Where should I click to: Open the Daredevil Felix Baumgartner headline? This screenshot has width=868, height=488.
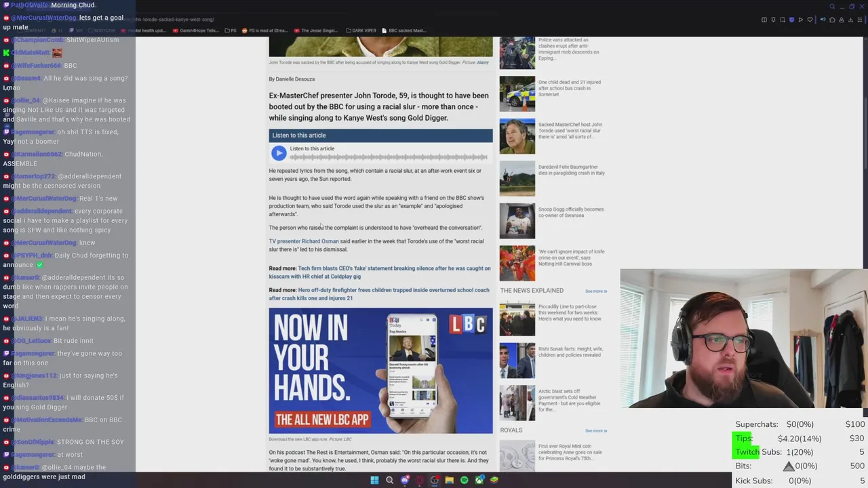point(572,169)
